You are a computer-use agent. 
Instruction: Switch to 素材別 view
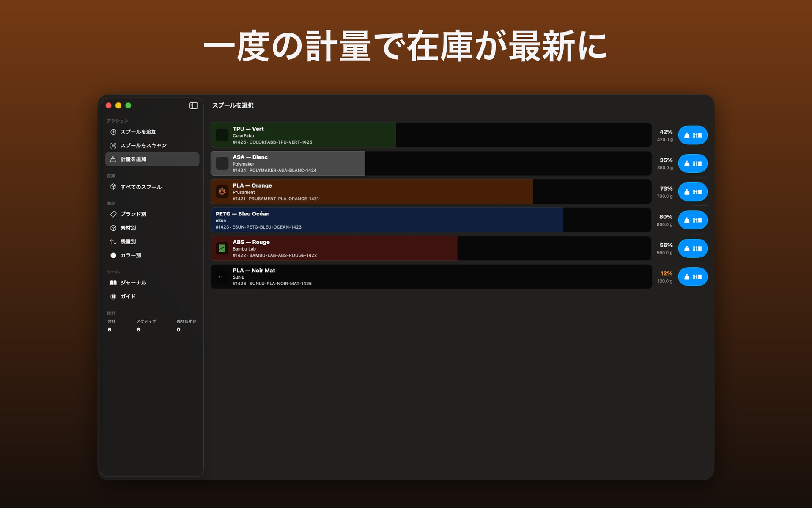pos(152,228)
